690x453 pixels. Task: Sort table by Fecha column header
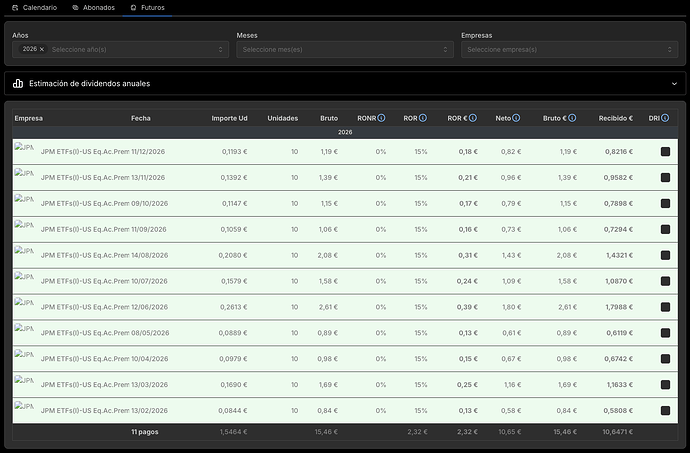tap(140, 118)
